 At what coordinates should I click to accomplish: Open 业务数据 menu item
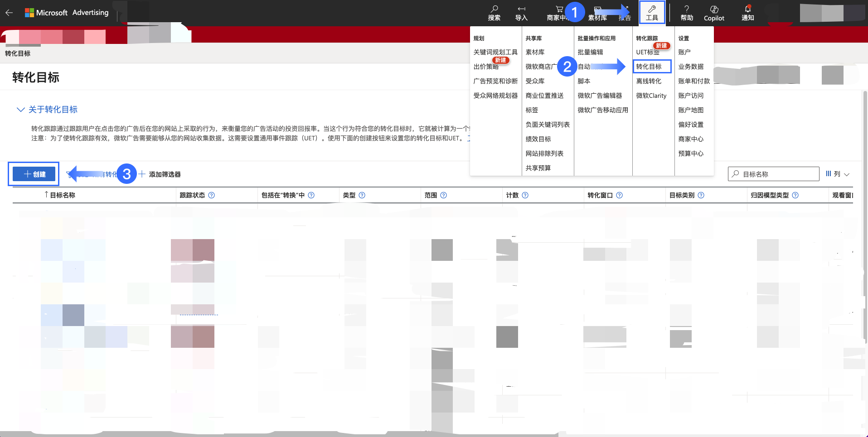[691, 67]
